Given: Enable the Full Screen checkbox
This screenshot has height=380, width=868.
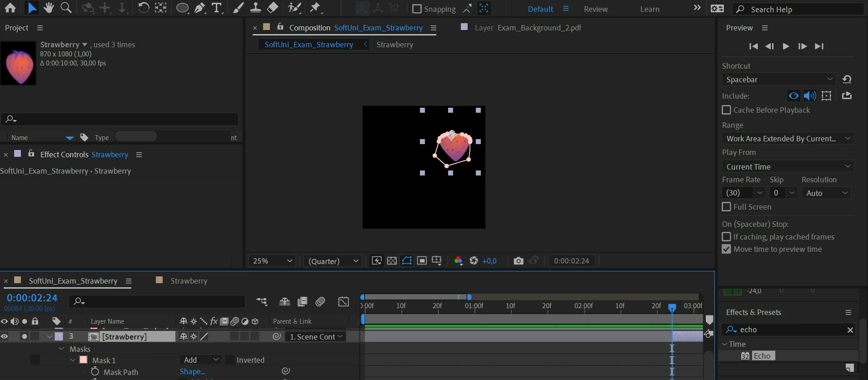Looking at the screenshot, I should (x=726, y=207).
